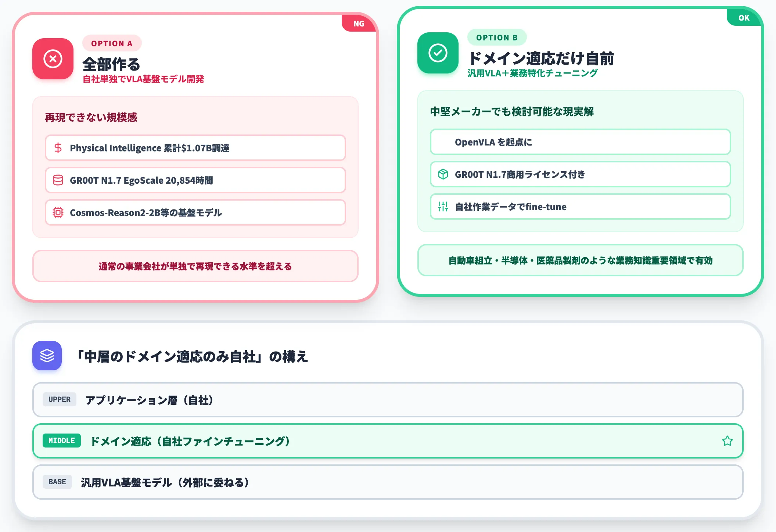
Task: Click the green MIDDLE tag badge
Action: point(62,441)
